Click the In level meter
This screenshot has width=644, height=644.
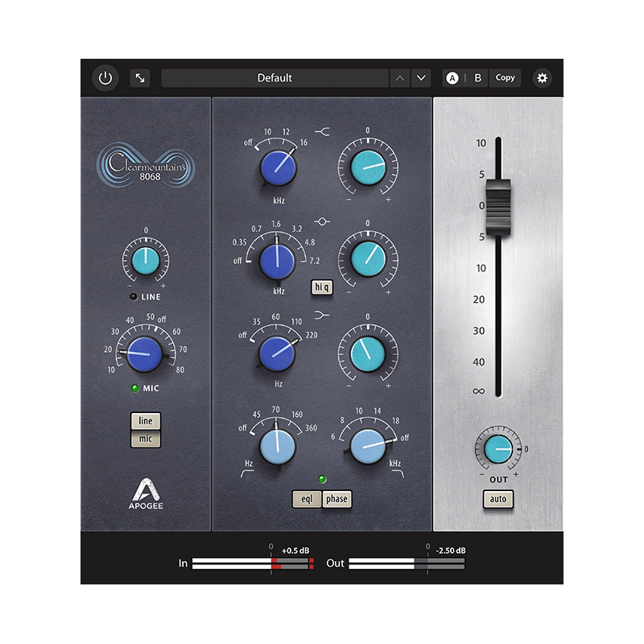[253, 563]
